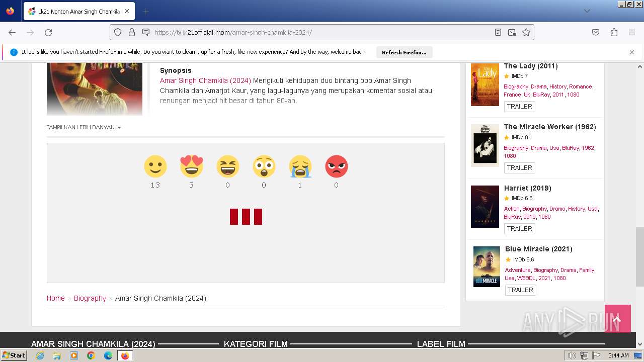Click the Refresh Firefox button

[404, 52]
